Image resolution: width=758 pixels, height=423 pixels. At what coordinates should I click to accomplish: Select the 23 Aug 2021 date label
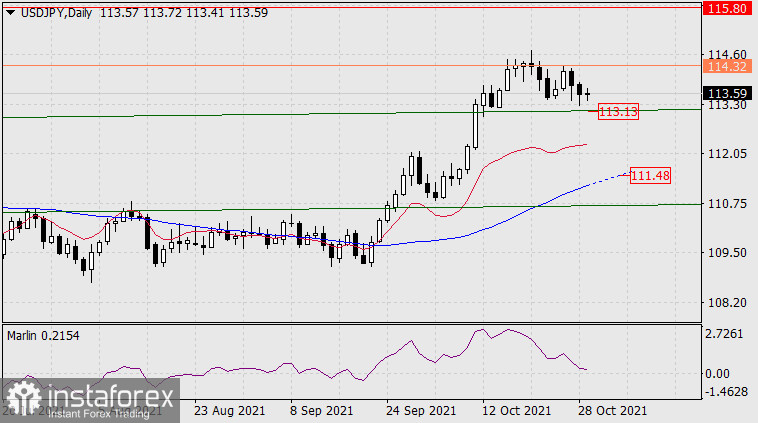click(x=231, y=411)
